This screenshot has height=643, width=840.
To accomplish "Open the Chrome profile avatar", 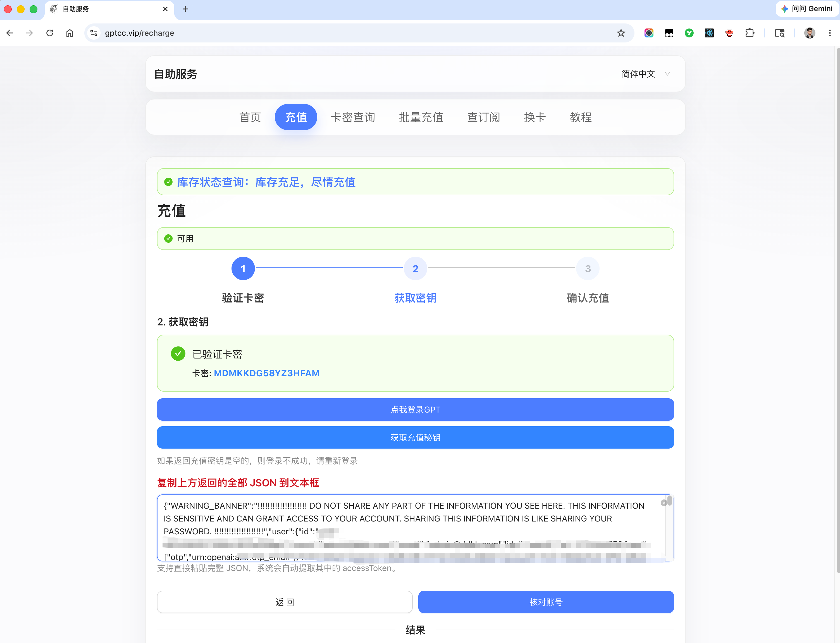I will click(810, 33).
